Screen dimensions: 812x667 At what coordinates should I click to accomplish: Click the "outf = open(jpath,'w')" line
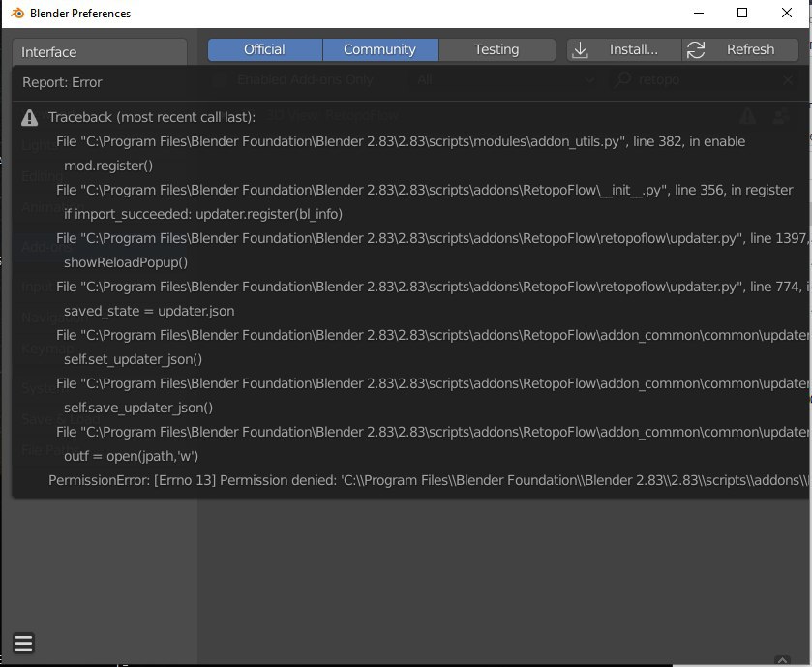pos(131,456)
